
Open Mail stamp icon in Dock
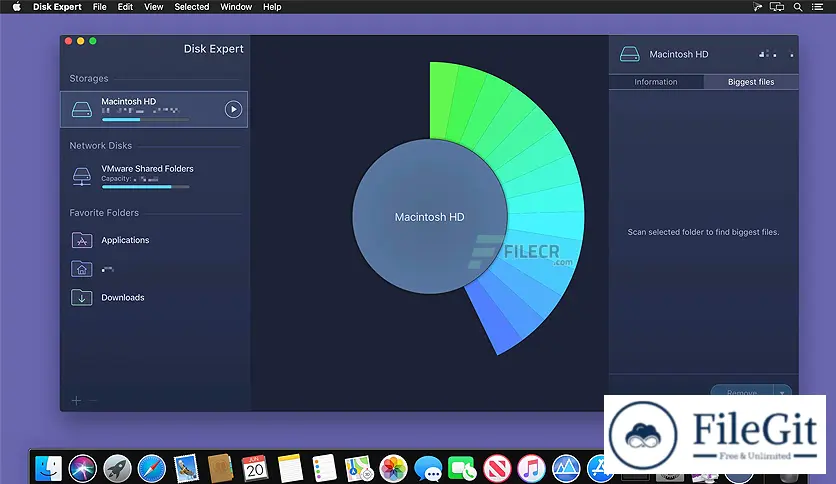point(186,469)
